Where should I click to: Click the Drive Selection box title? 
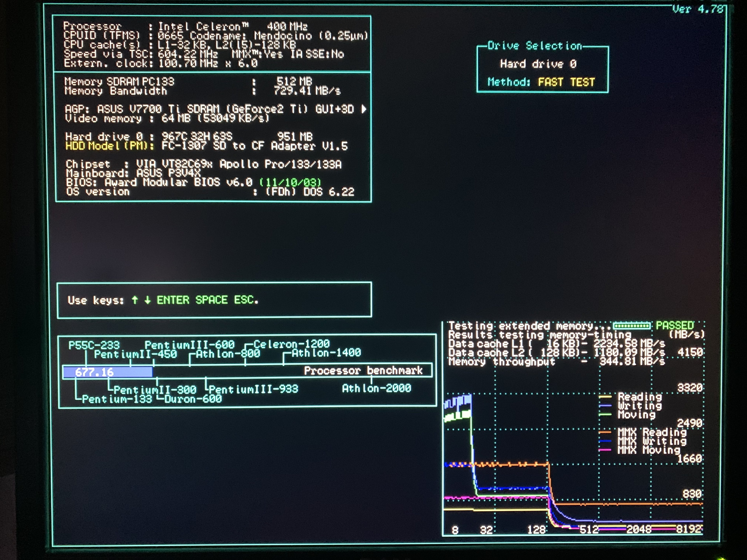pos(535,45)
